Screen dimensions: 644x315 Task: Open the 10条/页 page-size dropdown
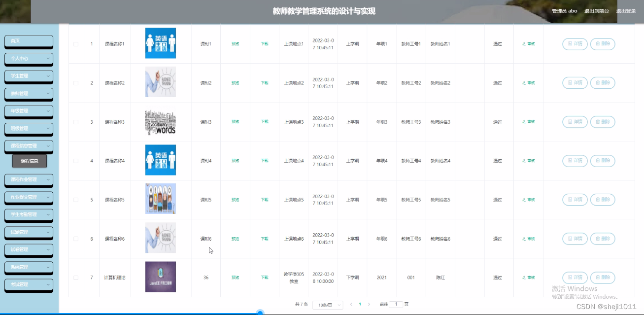(x=327, y=305)
